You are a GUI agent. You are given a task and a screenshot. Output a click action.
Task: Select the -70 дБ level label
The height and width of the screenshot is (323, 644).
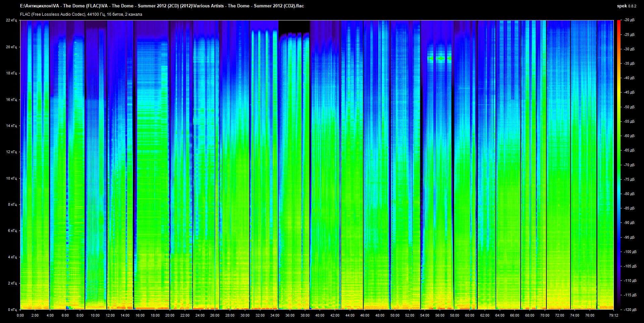629,165
